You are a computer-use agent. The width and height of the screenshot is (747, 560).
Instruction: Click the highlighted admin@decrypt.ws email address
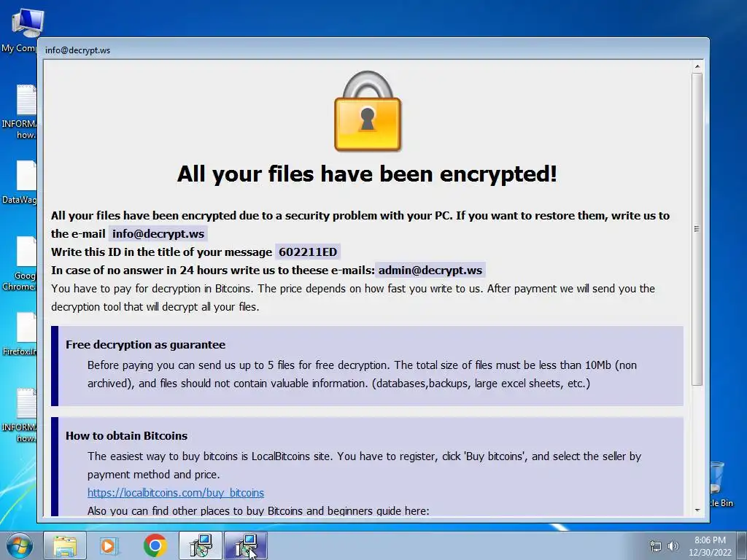tap(430, 271)
